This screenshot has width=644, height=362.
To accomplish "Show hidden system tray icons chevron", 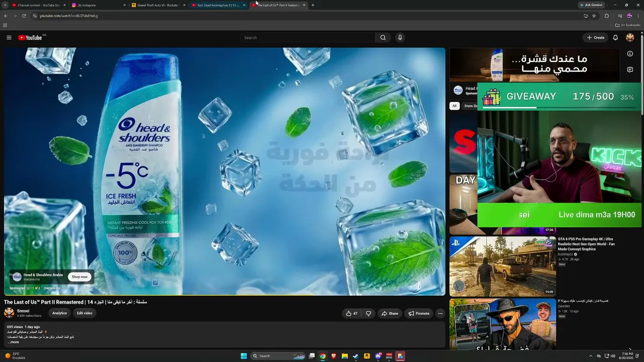I will click(591, 356).
